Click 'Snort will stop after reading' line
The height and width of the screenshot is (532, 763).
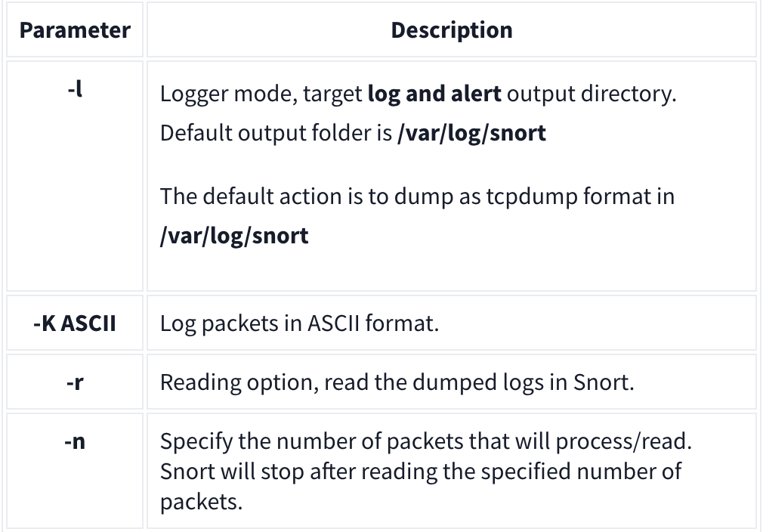(x=421, y=472)
